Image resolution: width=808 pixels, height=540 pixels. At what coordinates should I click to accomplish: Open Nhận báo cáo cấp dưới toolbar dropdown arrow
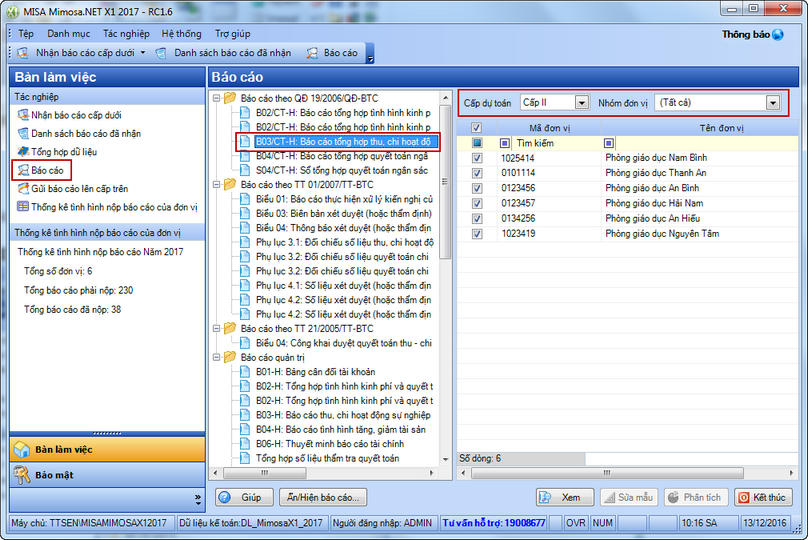(143, 53)
